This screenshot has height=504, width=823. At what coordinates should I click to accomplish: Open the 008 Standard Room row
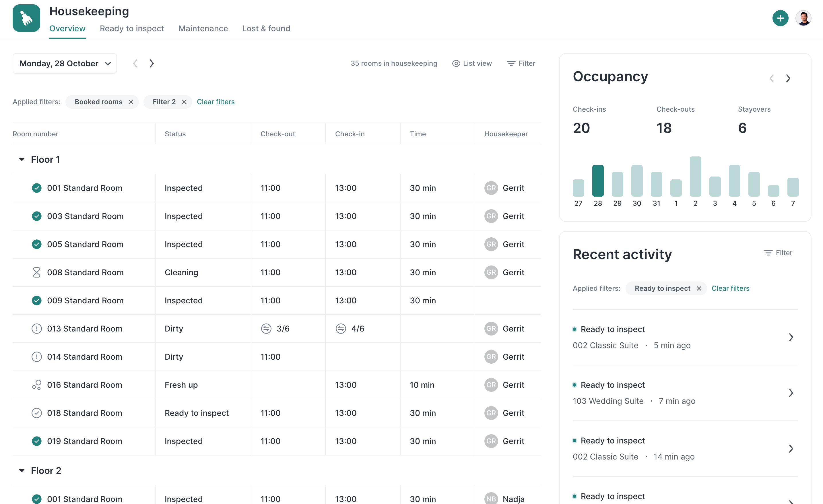tap(277, 273)
